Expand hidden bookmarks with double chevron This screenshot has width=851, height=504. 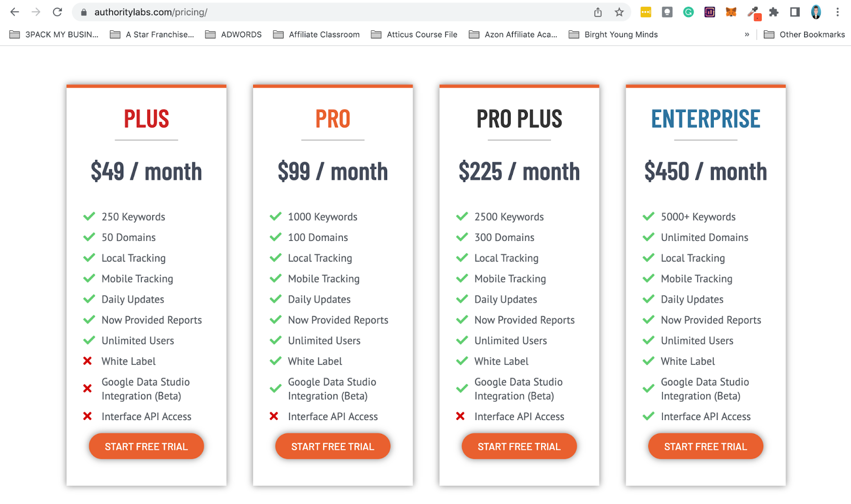747,35
